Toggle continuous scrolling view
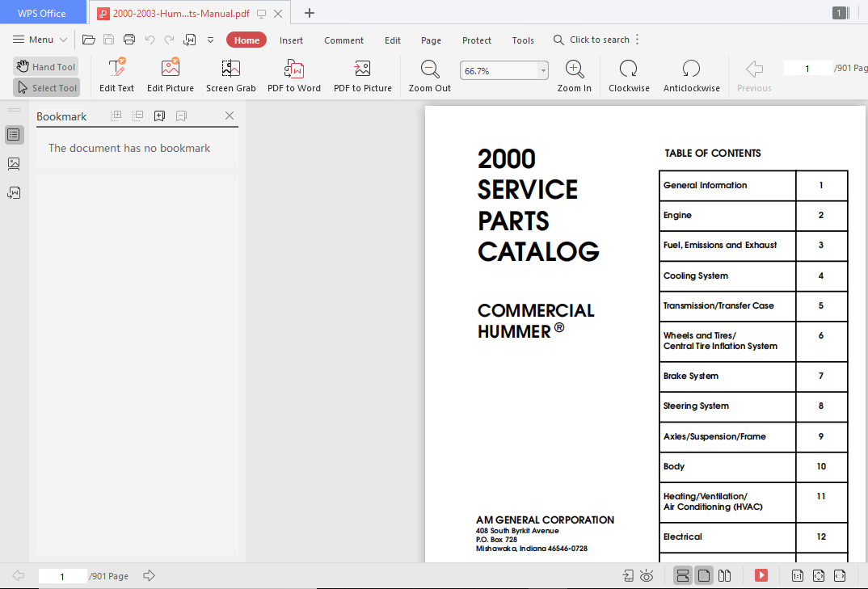 (683, 576)
